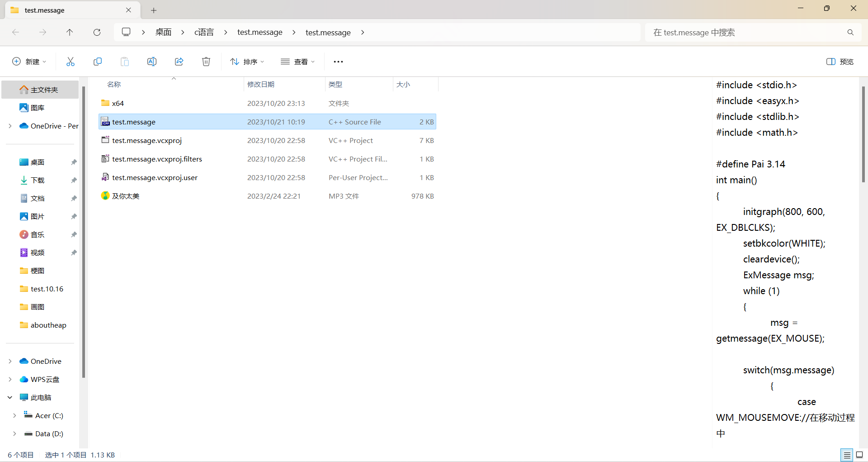Select test.message.vcxproj.filters file
Screen dimensions: 868x462
click(267, 159)
